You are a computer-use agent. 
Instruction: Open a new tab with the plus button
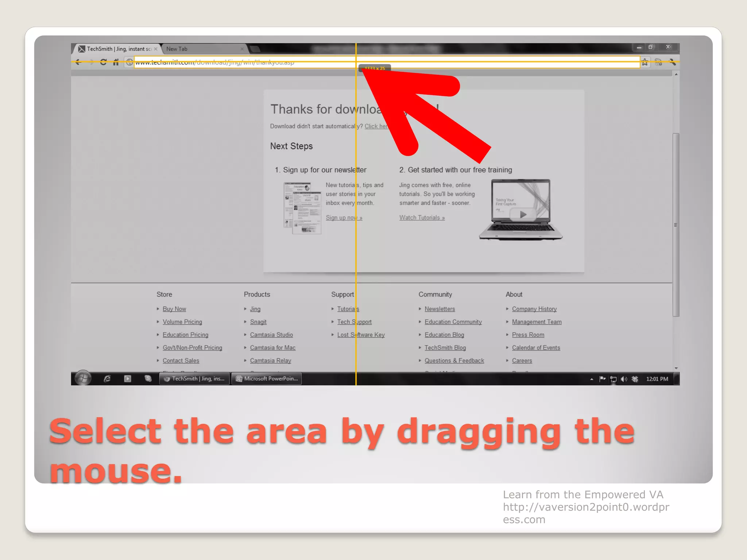255,49
